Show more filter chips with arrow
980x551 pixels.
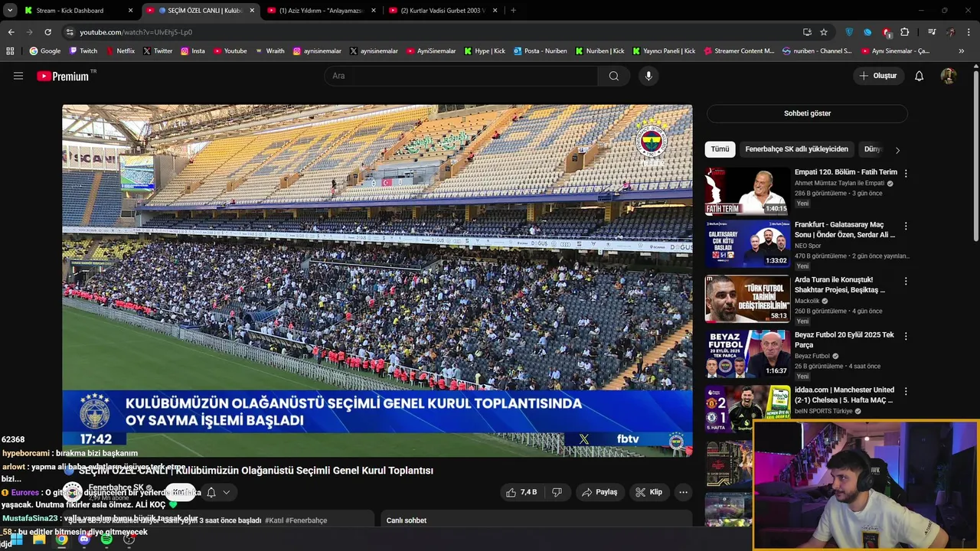coord(897,150)
